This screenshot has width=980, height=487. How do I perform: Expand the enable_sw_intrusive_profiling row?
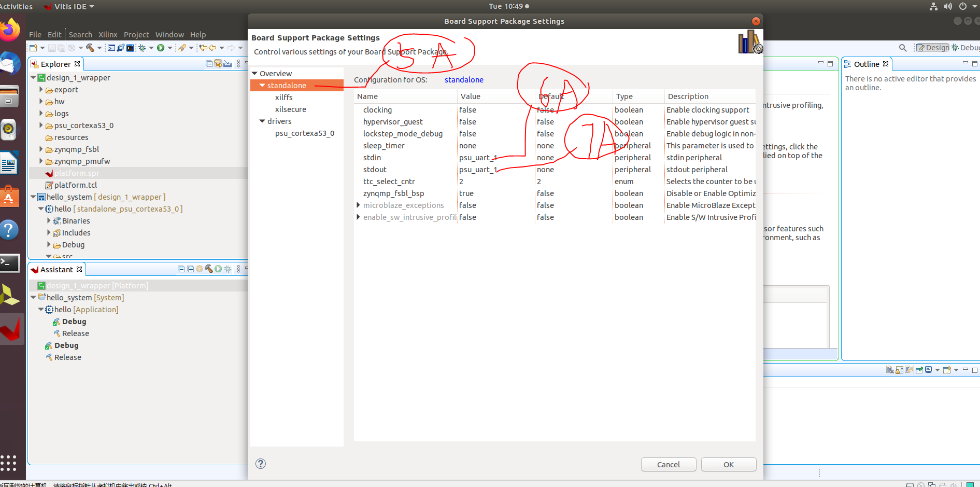[x=358, y=217]
